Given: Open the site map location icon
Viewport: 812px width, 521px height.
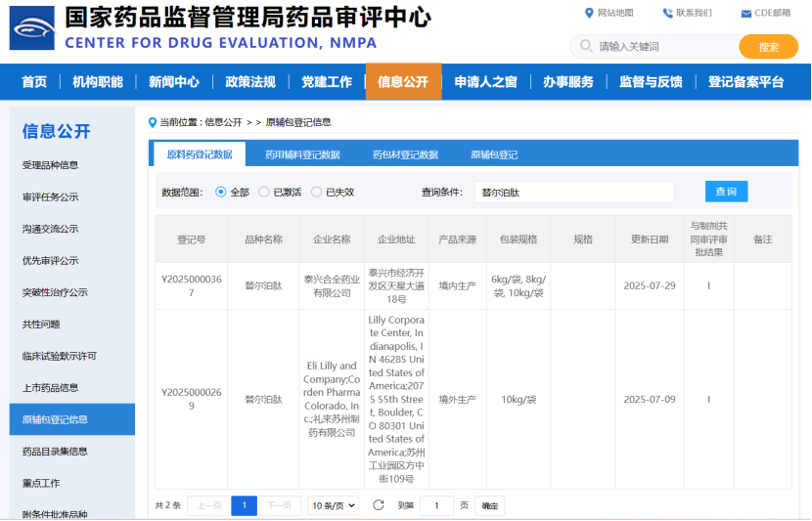Looking at the screenshot, I should (x=589, y=13).
